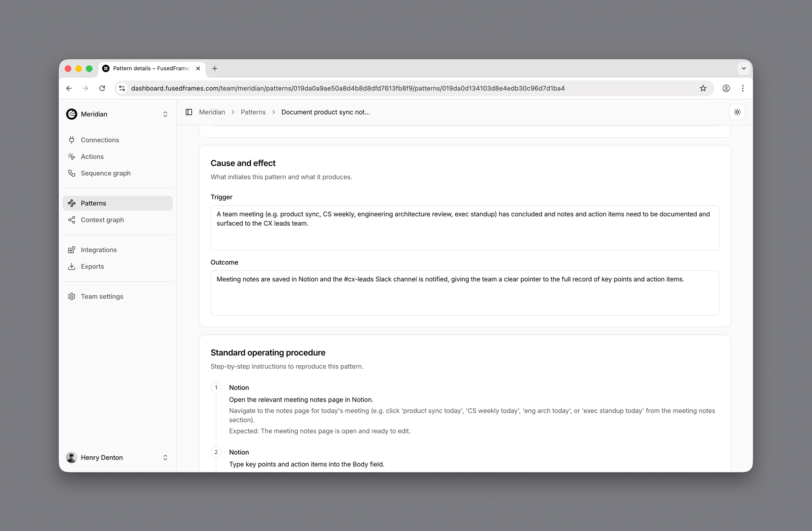Toggle the light/dark theme sun button

click(x=737, y=112)
